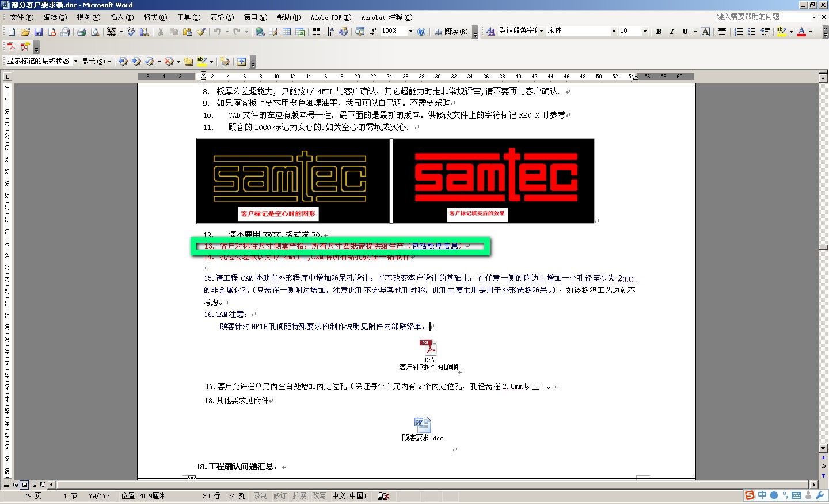Open Print Preview
The width and height of the screenshot is (829, 504).
point(95,32)
